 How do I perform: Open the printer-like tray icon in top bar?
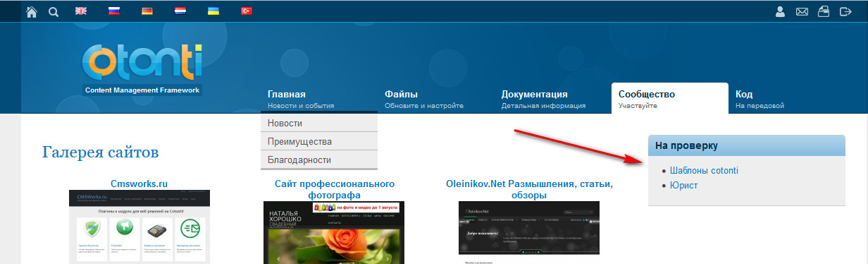tap(824, 11)
